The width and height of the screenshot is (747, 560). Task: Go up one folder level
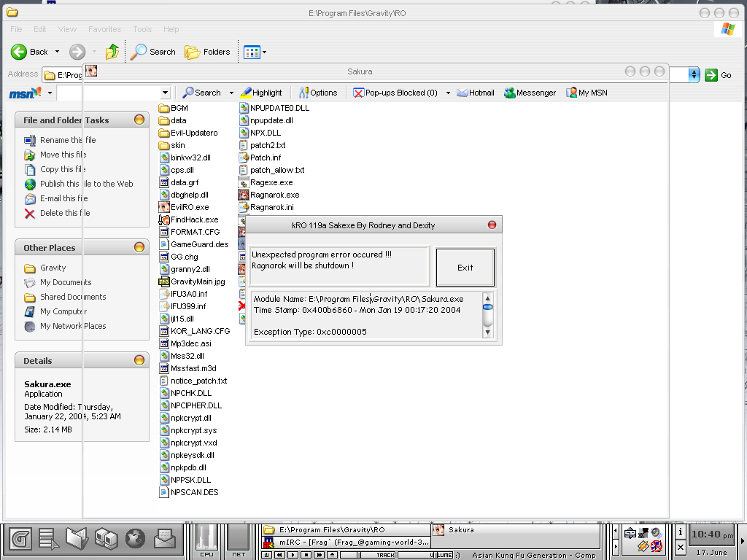tap(112, 52)
